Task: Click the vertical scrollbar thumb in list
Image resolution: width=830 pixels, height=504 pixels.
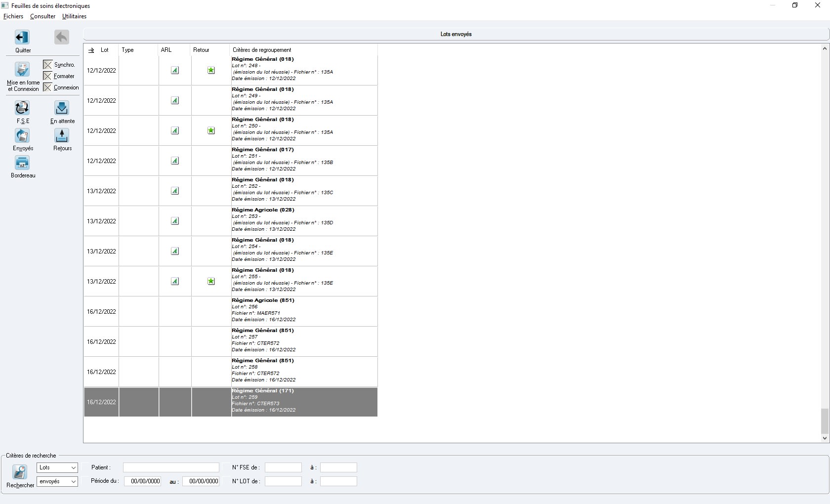Action: click(824, 421)
